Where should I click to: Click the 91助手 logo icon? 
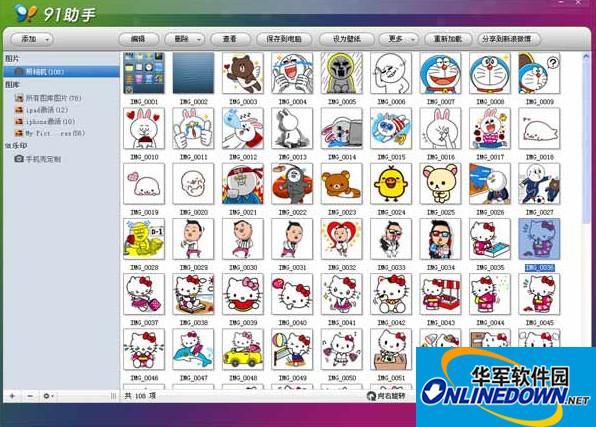(x=26, y=13)
